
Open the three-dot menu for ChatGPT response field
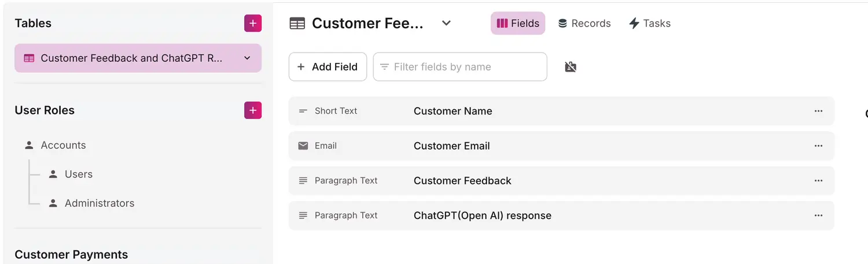(818, 215)
